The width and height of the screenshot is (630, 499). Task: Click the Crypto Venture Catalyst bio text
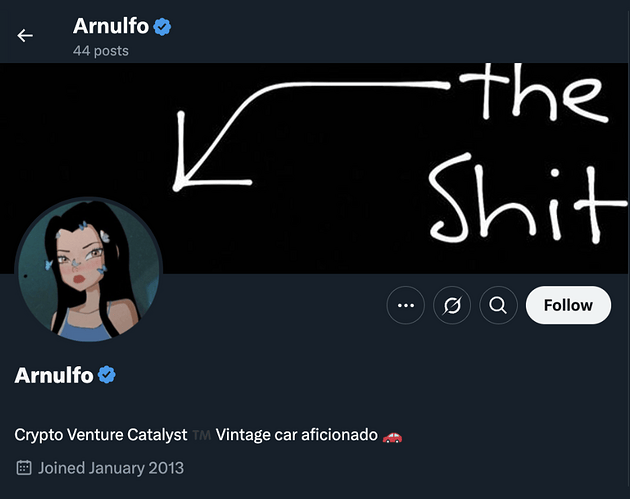(x=101, y=435)
